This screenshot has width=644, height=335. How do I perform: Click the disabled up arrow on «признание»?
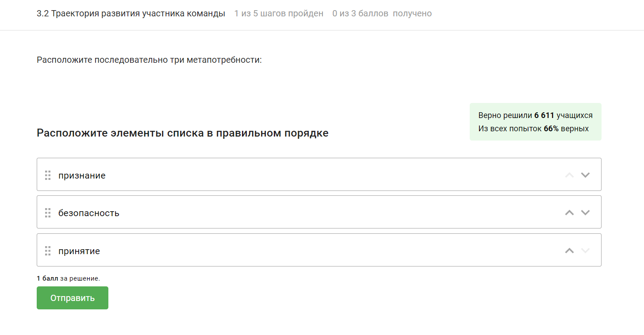(569, 175)
